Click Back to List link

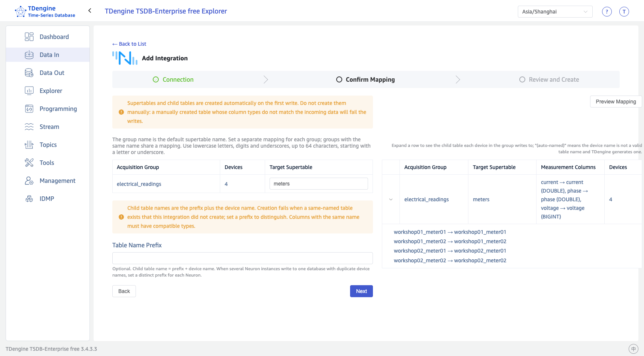pos(129,44)
